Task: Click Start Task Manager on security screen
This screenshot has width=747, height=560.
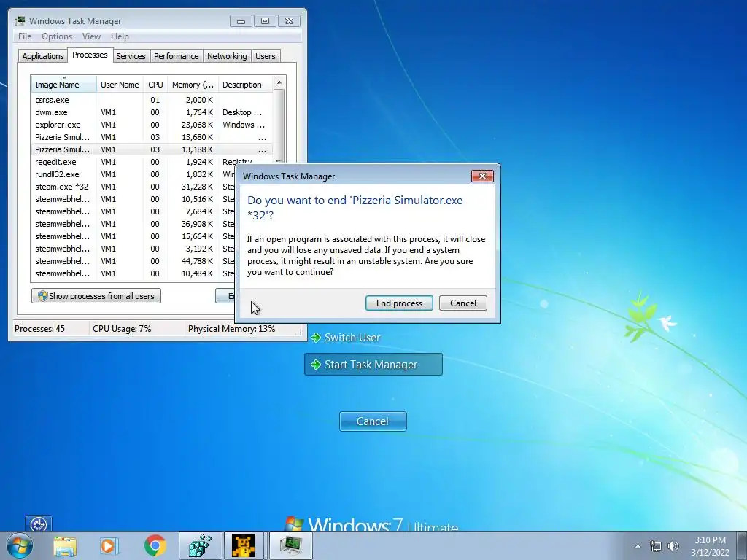Action: tap(373, 365)
